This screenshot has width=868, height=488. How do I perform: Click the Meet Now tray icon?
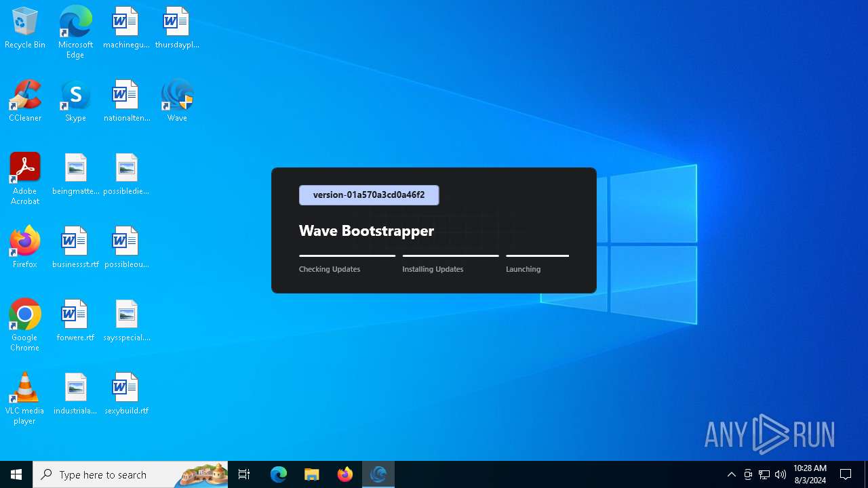click(748, 474)
